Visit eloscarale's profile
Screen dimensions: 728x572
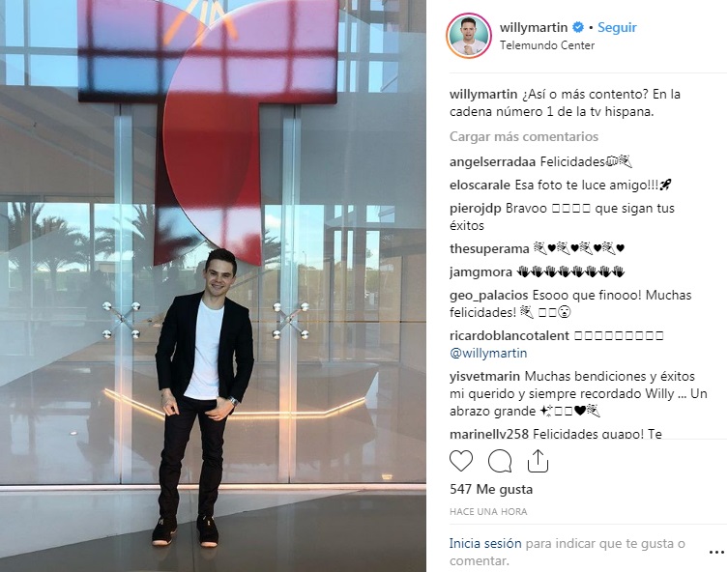(480, 185)
